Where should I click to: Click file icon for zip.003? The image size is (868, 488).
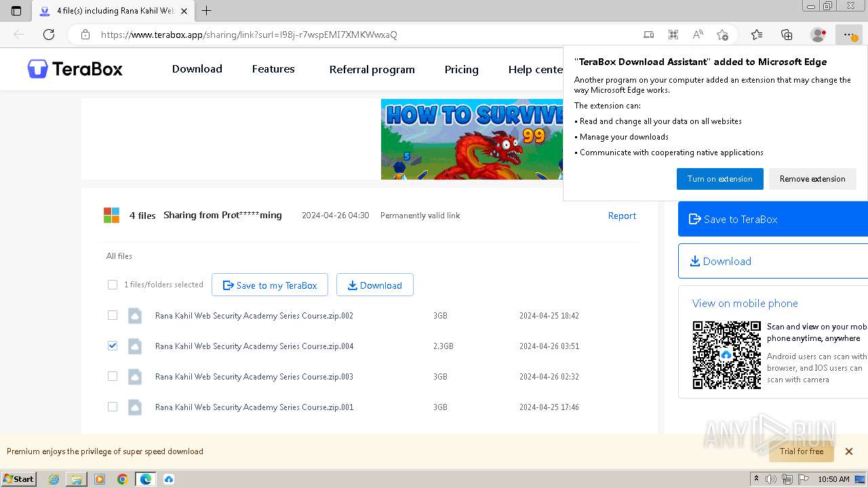point(135,377)
